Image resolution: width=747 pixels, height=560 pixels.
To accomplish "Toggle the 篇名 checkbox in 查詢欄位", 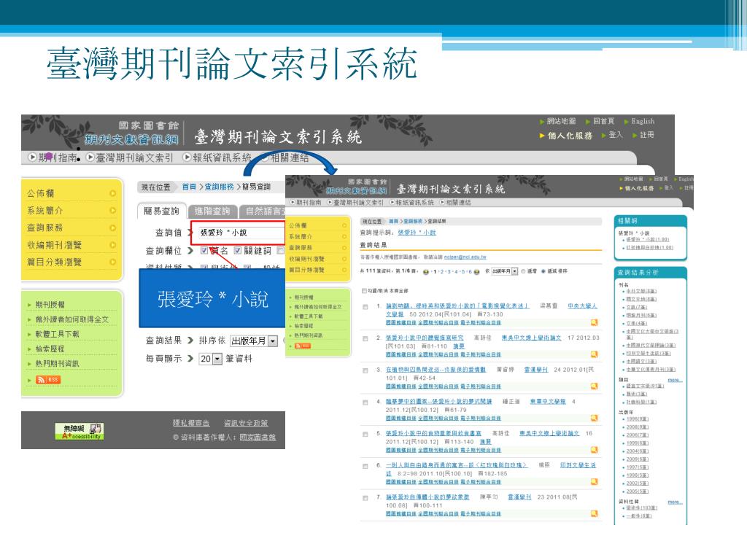I will coord(204,250).
